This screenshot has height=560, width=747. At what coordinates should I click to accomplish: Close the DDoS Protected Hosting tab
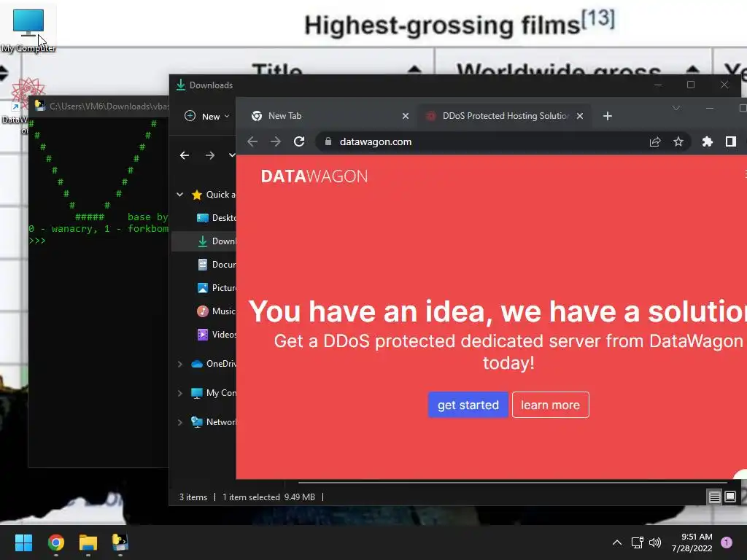click(580, 116)
